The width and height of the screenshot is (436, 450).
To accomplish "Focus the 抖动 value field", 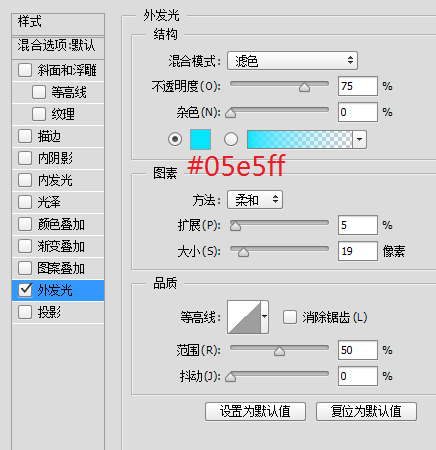I will (x=358, y=376).
